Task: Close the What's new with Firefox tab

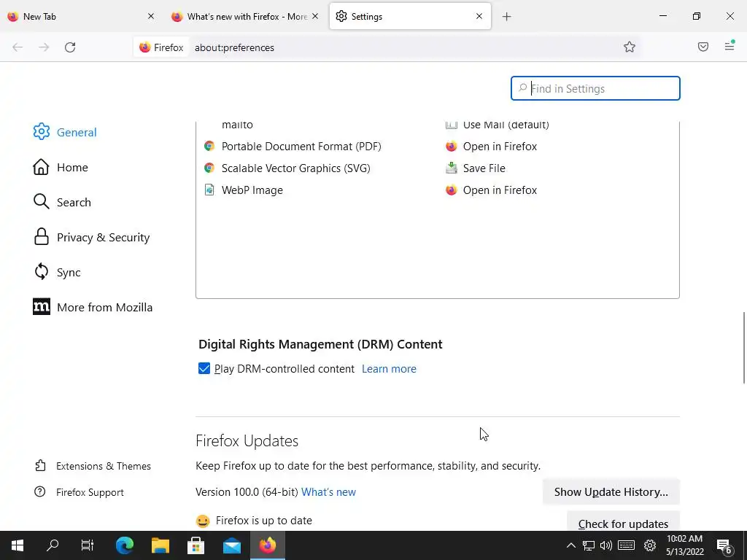Action: coord(315,16)
